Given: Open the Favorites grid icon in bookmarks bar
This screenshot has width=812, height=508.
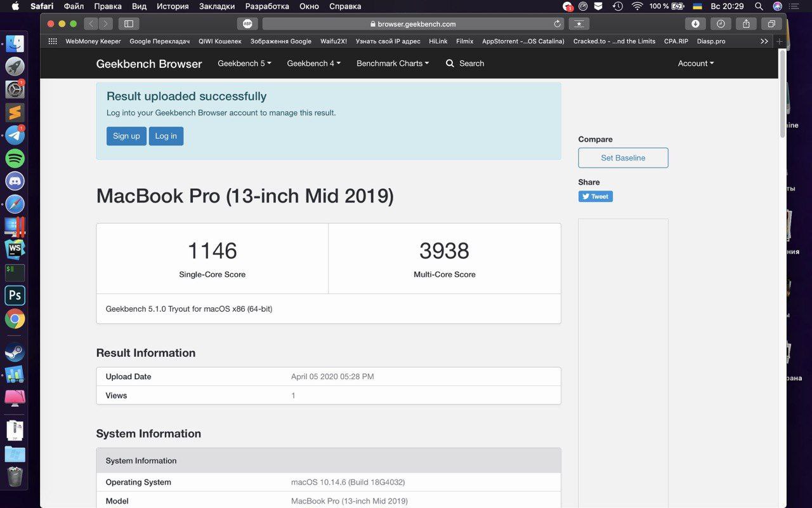Looking at the screenshot, I should click(x=53, y=41).
